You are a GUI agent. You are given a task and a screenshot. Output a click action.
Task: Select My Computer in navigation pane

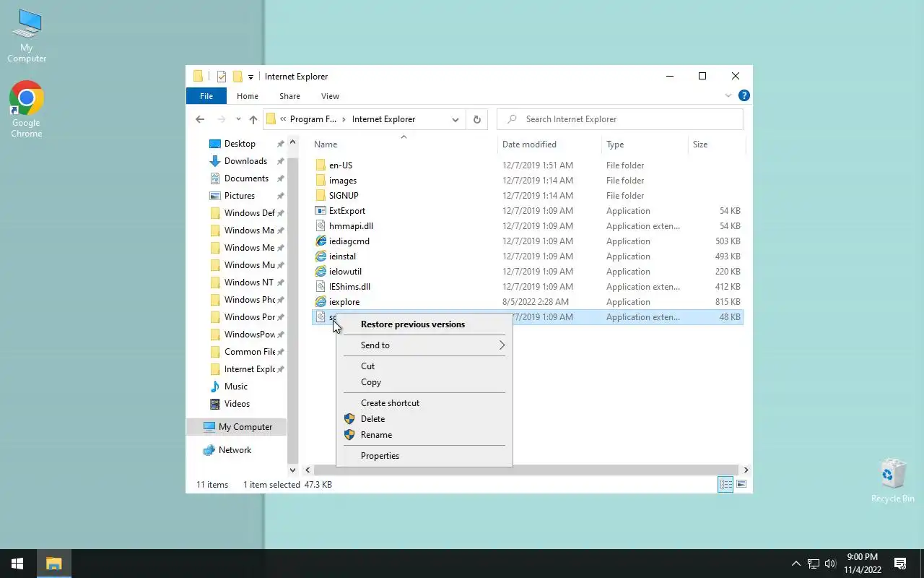(237, 427)
